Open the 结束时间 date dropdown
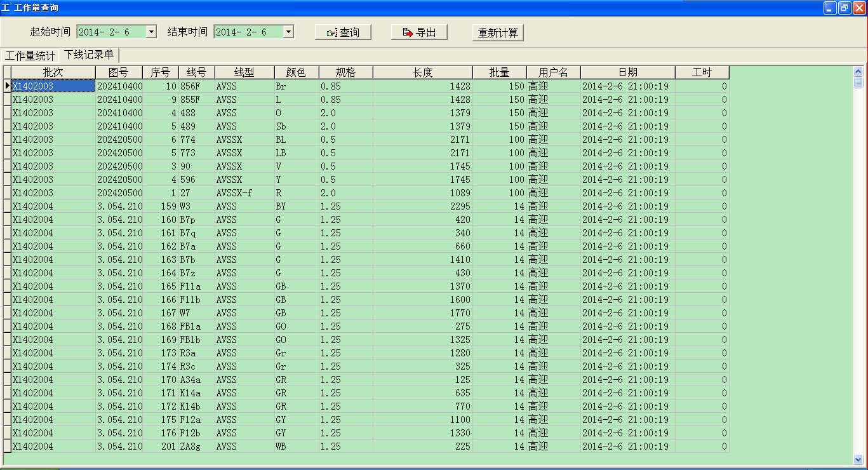 (x=288, y=32)
